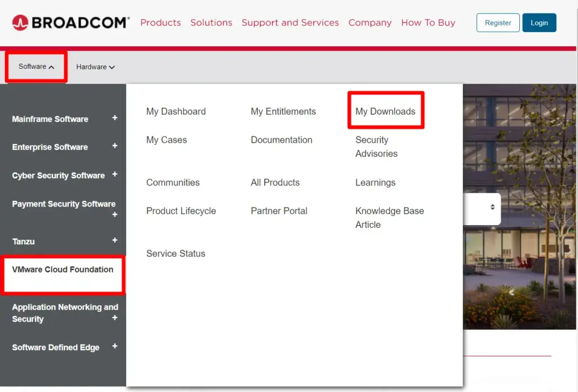Open Service Status link
Screen dimensions: 578x392
pos(176,253)
